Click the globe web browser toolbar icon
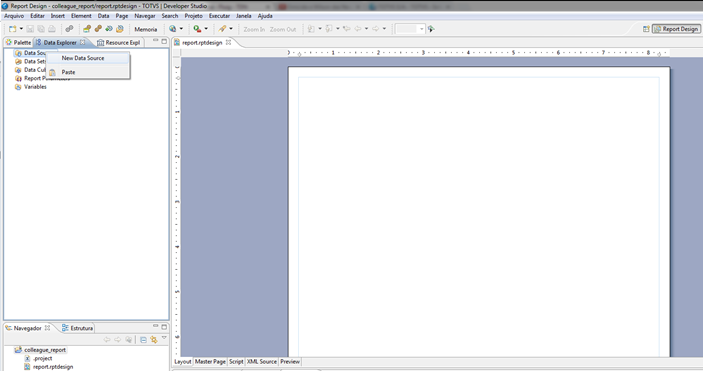This screenshot has width=703, height=371. tap(173, 29)
